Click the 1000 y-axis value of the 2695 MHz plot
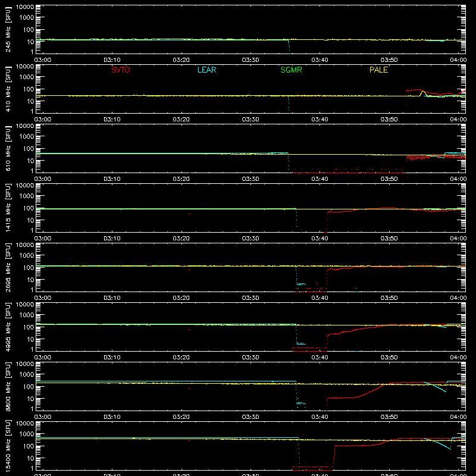The height and width of the screenshot is (476, 476). [27, 256]
